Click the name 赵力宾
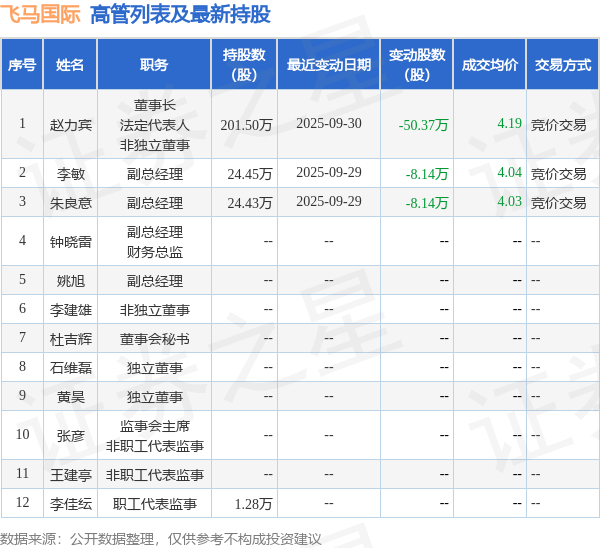Screen dimensions: 600x548 tap(71, 125)
